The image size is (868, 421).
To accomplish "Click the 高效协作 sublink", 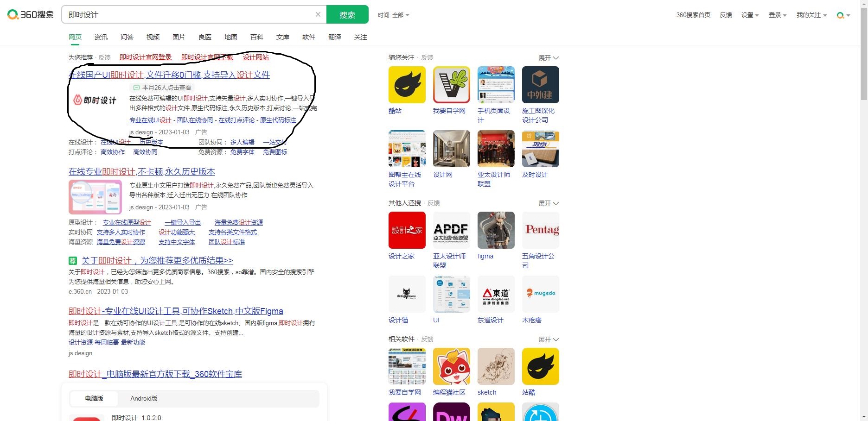I will (x=113, y=152).
